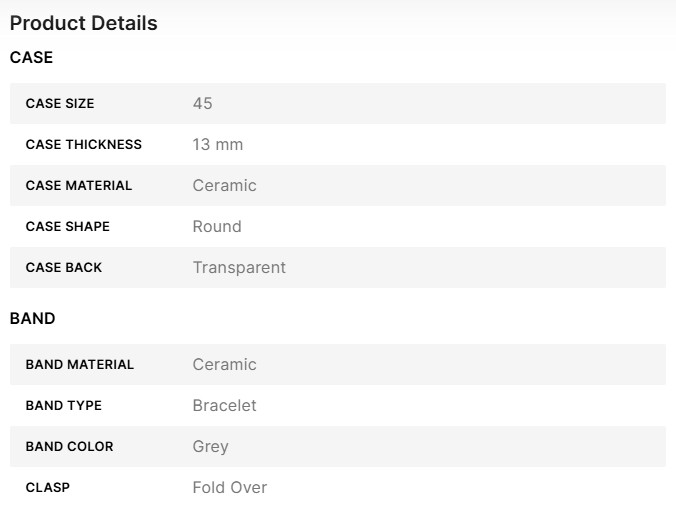Select the Ceramic value for band material
676x517 pixels.
pos(225,365)
